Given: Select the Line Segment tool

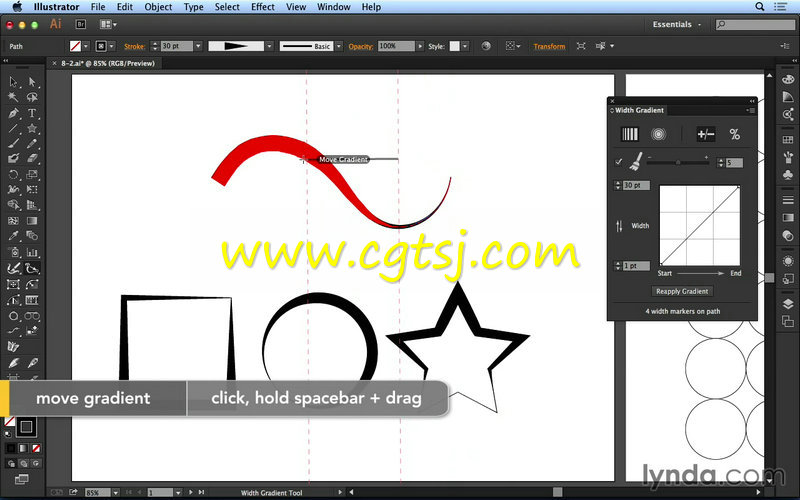Looking at the screenshot, I should [x=13, y=128].
